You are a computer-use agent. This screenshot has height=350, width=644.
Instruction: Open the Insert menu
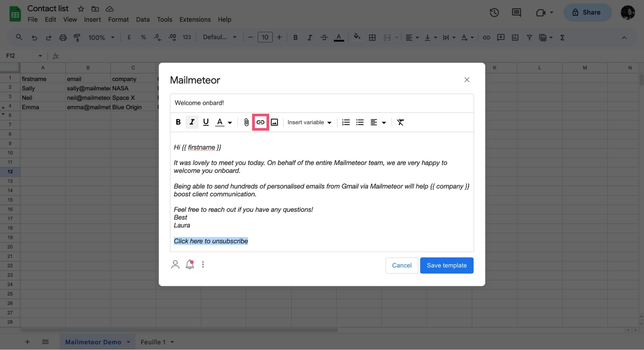click(x=92, y=20)
